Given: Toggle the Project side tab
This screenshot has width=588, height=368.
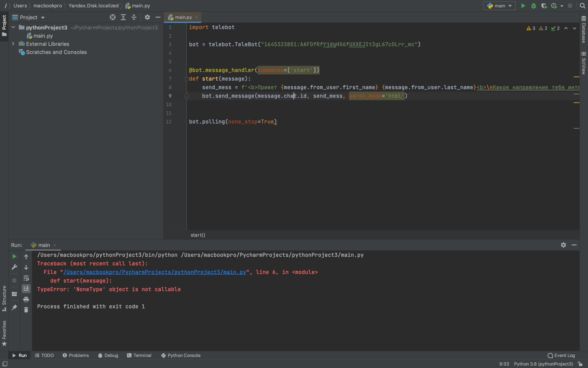Looking at the screenshot, I should pos(4,25).
